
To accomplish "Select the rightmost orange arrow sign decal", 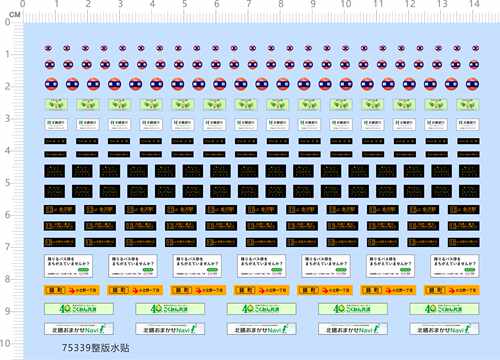I will (451, 290).
